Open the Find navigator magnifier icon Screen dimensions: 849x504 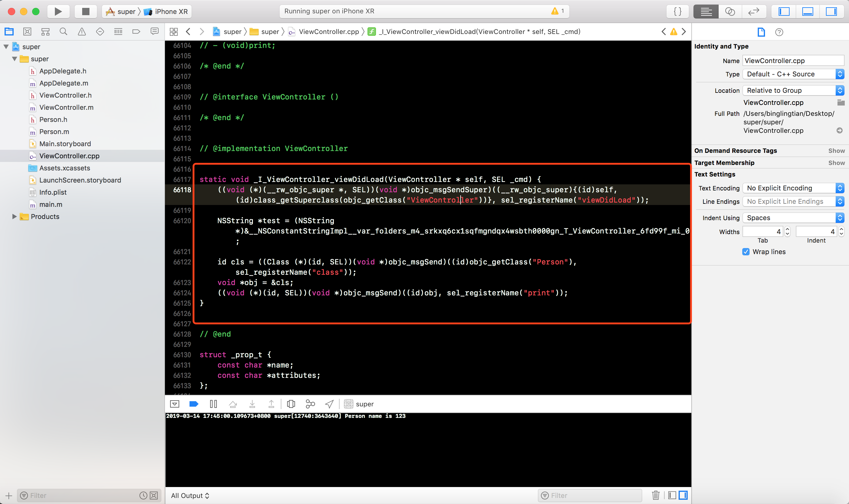tap(63, 32)
